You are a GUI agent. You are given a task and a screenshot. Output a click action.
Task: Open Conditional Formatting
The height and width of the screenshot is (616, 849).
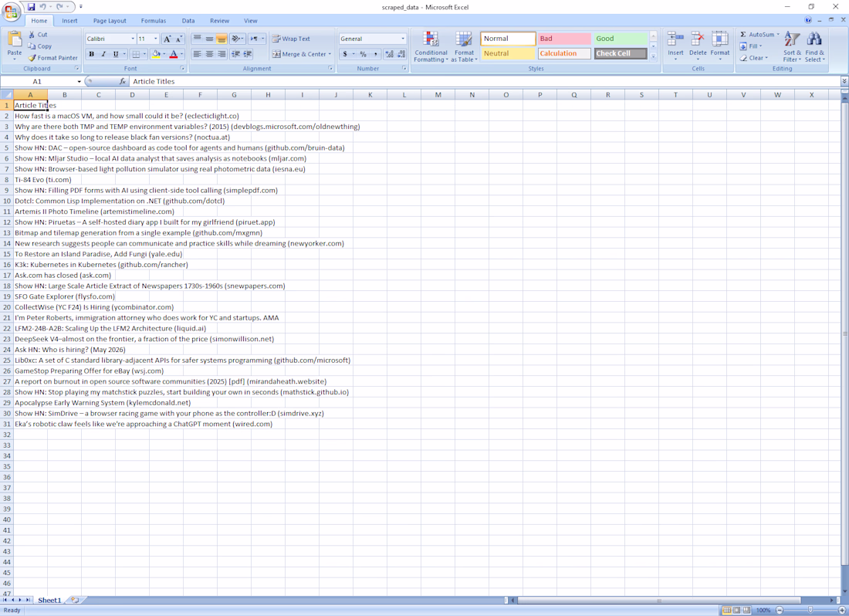click(431, 46)
